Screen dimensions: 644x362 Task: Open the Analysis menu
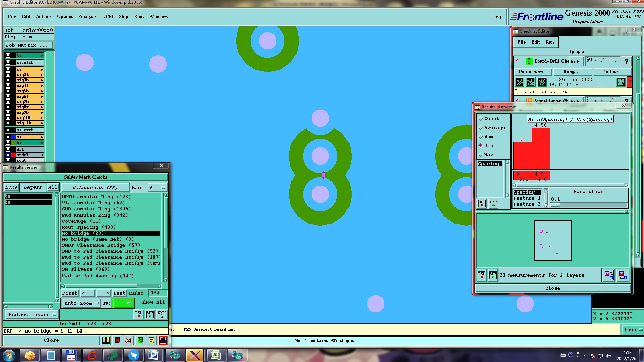point(87,16)
